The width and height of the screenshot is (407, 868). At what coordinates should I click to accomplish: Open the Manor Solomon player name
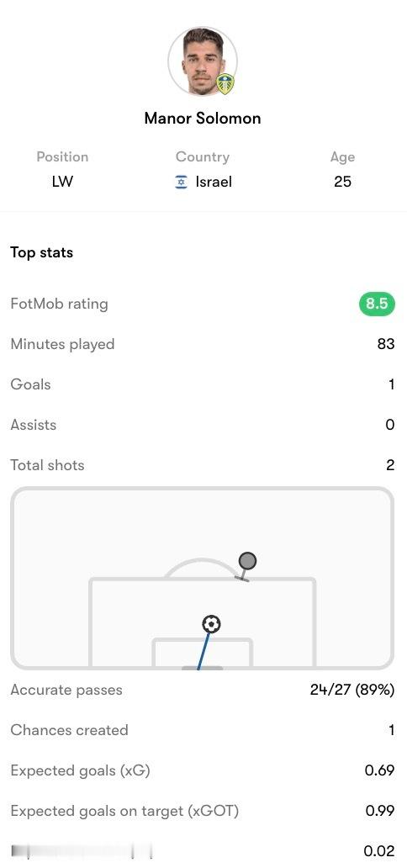click(x=203, y=119)
